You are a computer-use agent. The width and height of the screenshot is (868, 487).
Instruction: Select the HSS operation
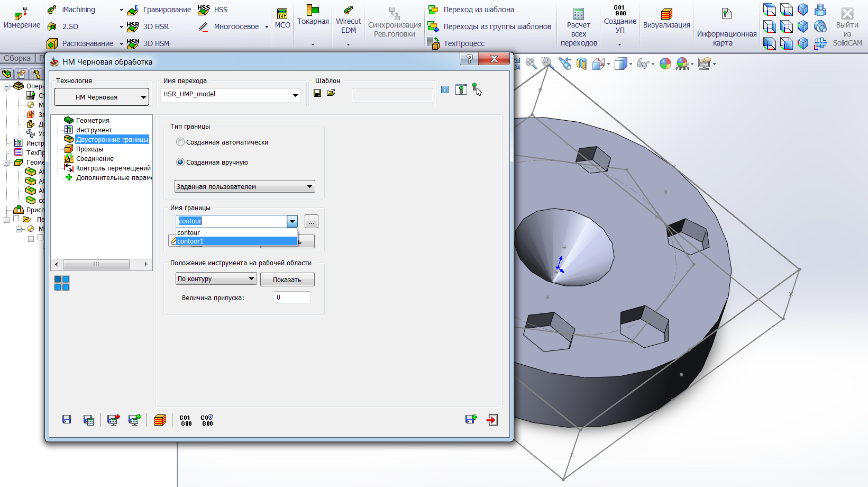click(x=213, y=10)
